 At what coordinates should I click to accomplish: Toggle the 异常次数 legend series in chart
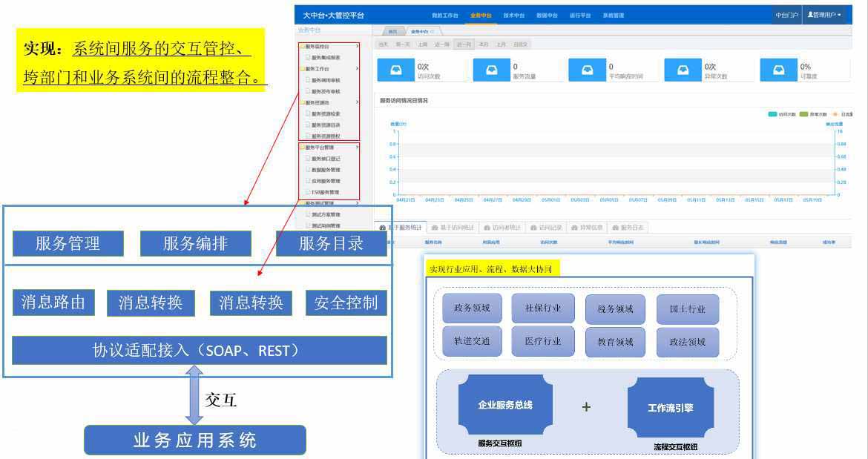coord(818,114)
